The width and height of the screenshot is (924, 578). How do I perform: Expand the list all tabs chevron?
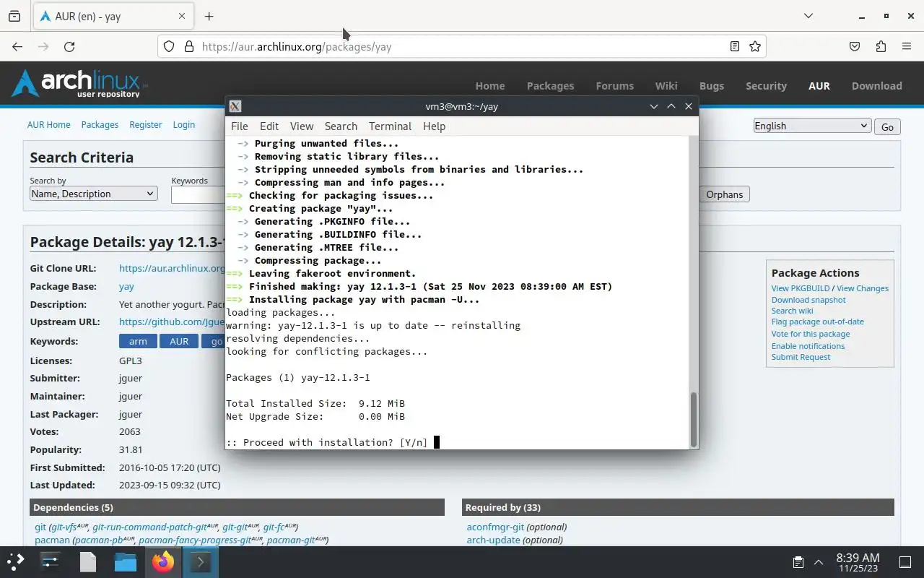point(808,16)
